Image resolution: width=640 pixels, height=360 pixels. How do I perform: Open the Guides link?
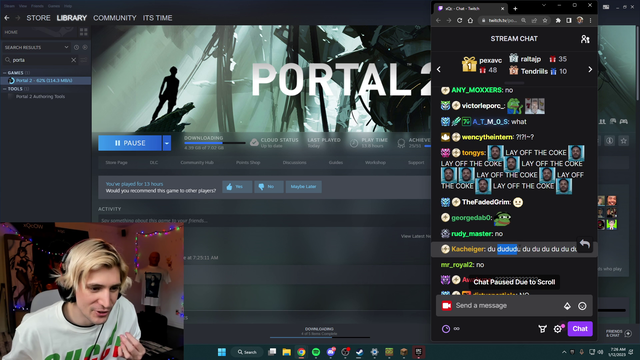coord(336,162)
